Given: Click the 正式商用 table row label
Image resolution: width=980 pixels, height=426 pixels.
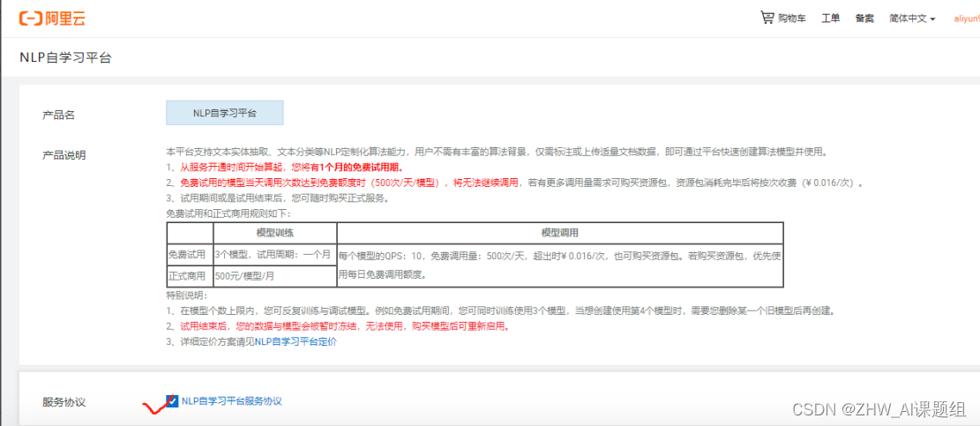Looking at the screenshot, I should point(190,276).
